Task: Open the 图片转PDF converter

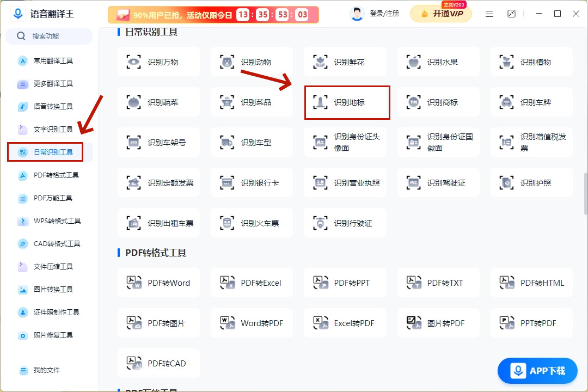Action: pyautogui.click(x=438, y=323)
